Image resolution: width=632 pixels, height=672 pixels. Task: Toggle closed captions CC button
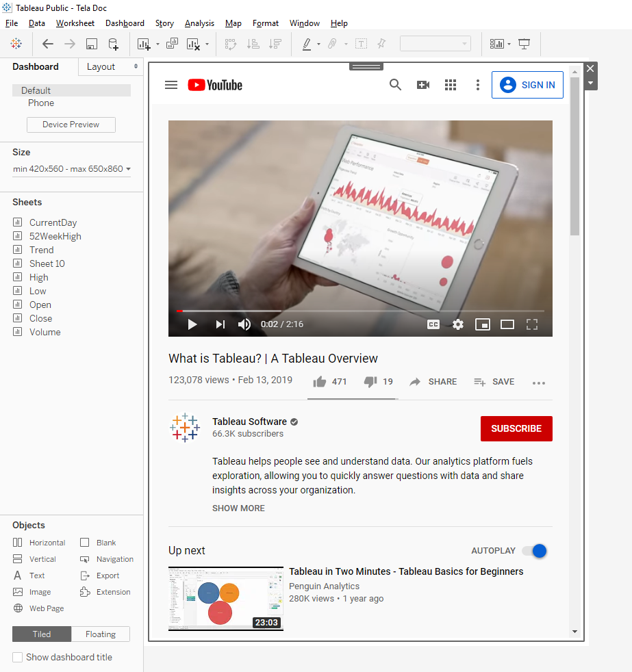pos(433,324)
